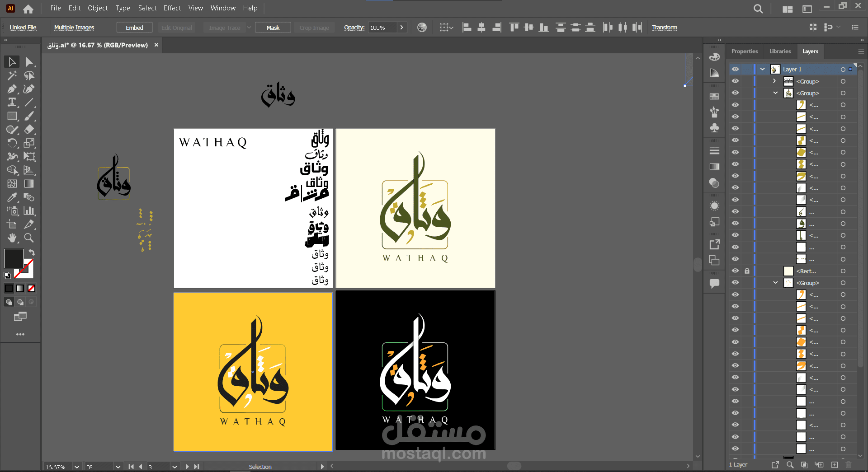Click the dark Fill color swatch
Viewport: 868px width, 472px height.
(x=14, y=258)
